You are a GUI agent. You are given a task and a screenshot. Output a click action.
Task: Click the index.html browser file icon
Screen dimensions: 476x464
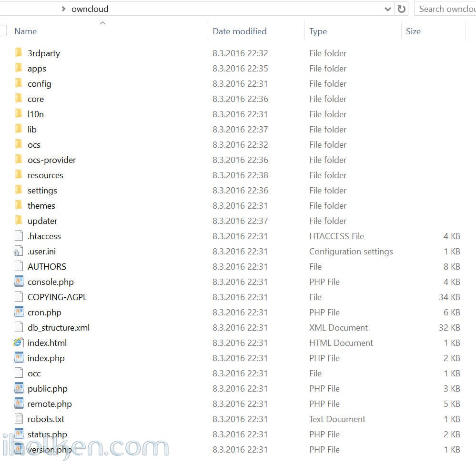pyautogui.click(x=19, y=343)
